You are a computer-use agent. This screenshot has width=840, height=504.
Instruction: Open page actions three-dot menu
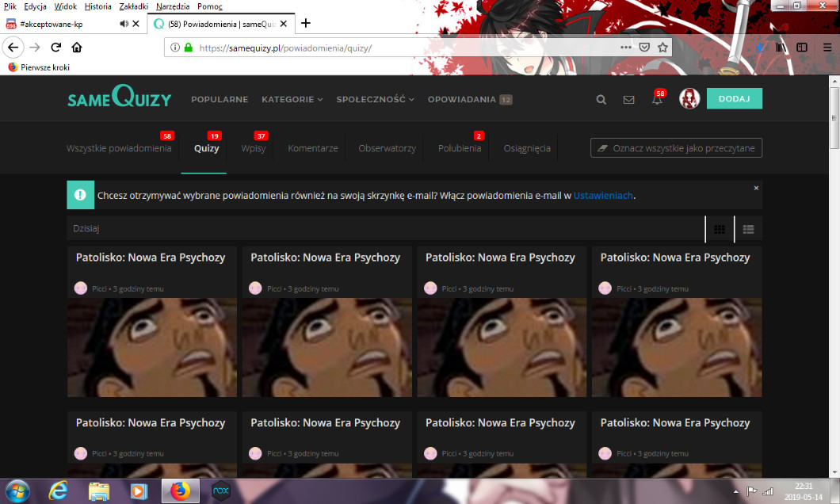tap(626, 48)
